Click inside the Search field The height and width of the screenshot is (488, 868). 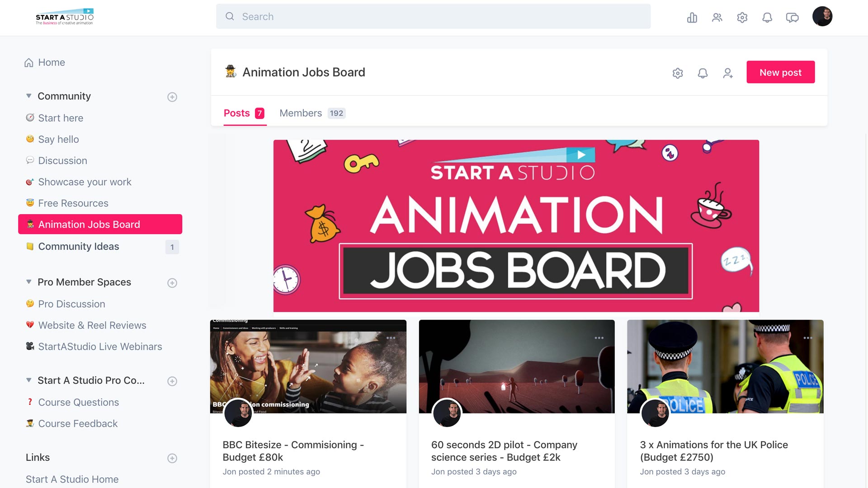click(433, 16)
